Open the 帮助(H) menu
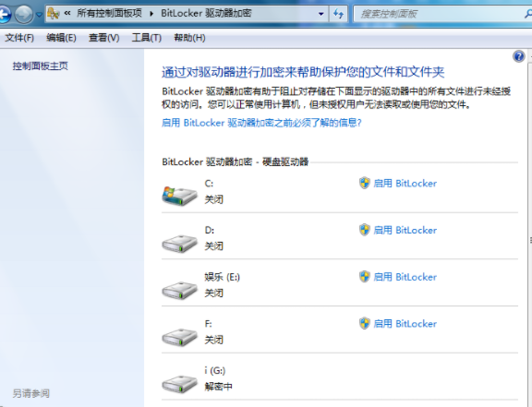 tap(189, 38)
